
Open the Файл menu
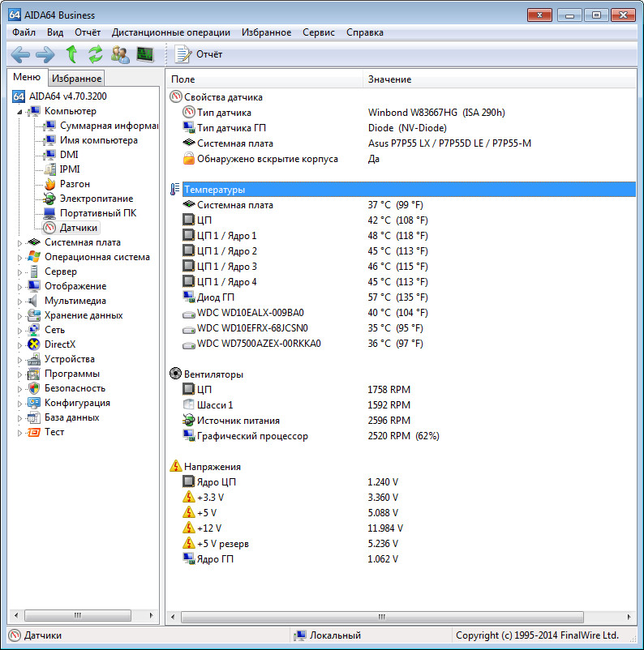[24, 32]
